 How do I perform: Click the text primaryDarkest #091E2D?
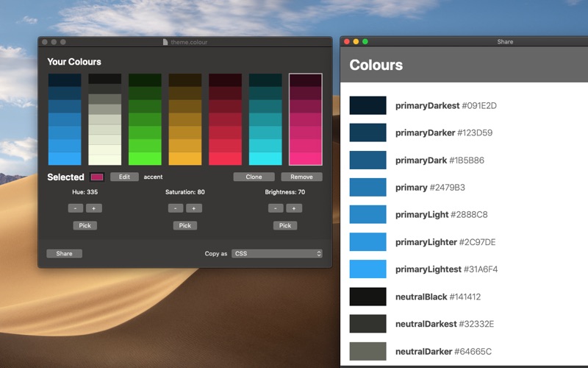coord(446,105)
